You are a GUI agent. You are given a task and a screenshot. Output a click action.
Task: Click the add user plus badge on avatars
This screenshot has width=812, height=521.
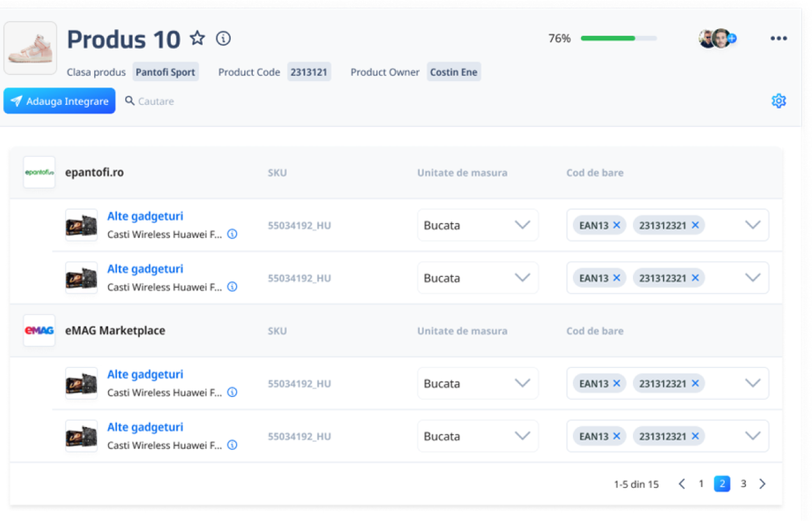732,38
